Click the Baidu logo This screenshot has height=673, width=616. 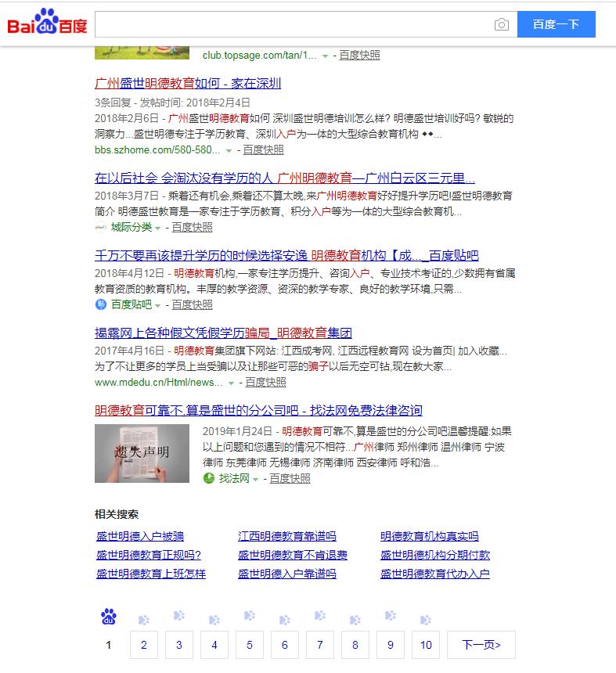[47, 21]
